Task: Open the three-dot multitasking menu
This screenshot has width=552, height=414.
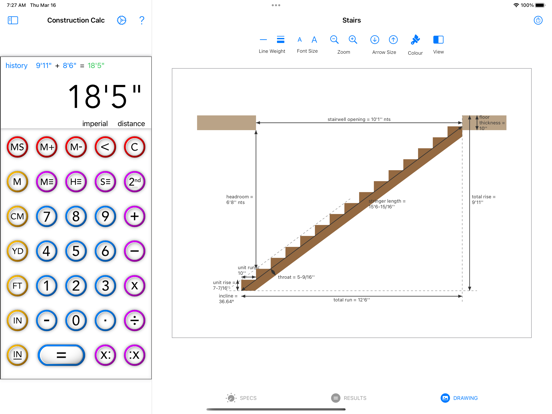Action: (x=276, y=5)
